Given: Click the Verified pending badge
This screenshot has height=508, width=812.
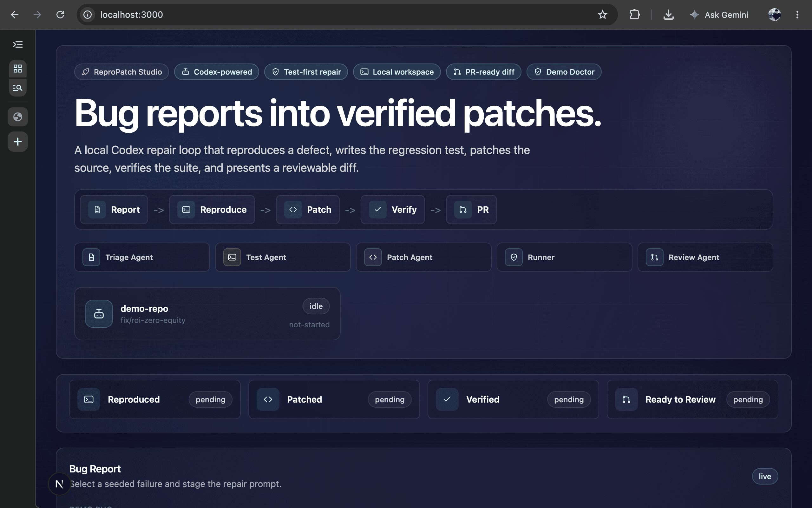Looking at the screenshot, I should 569,400.
